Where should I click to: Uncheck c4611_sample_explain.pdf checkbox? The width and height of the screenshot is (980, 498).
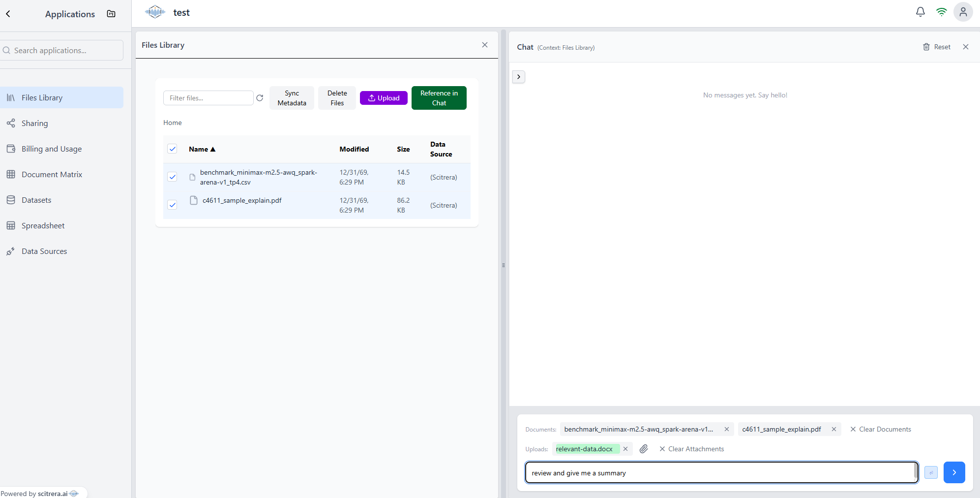click(172, 205)
